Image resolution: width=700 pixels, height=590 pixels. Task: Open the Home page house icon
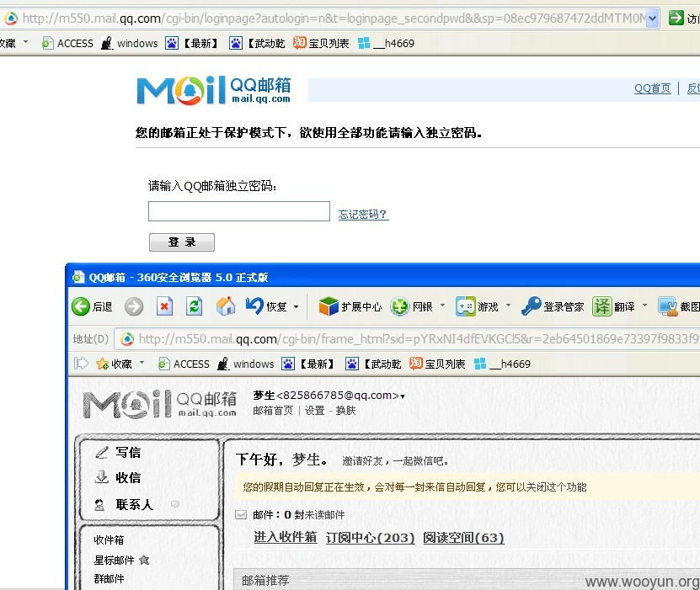tap(226, 307)
